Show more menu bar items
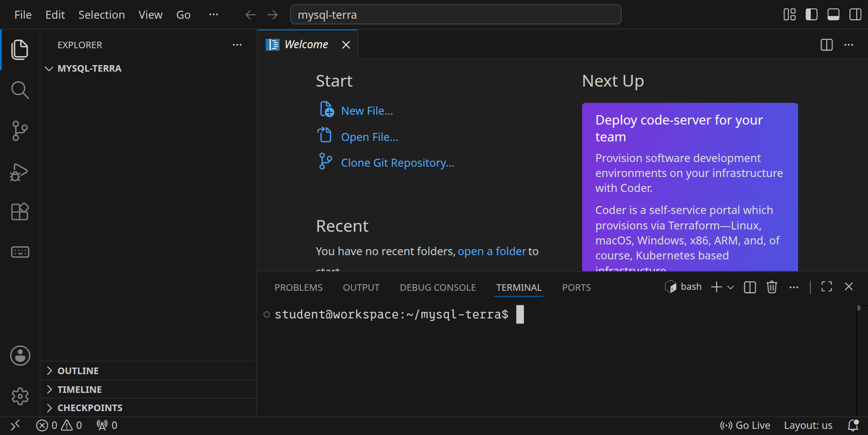This screenshot has width=868, height=435. coord(214,15)
